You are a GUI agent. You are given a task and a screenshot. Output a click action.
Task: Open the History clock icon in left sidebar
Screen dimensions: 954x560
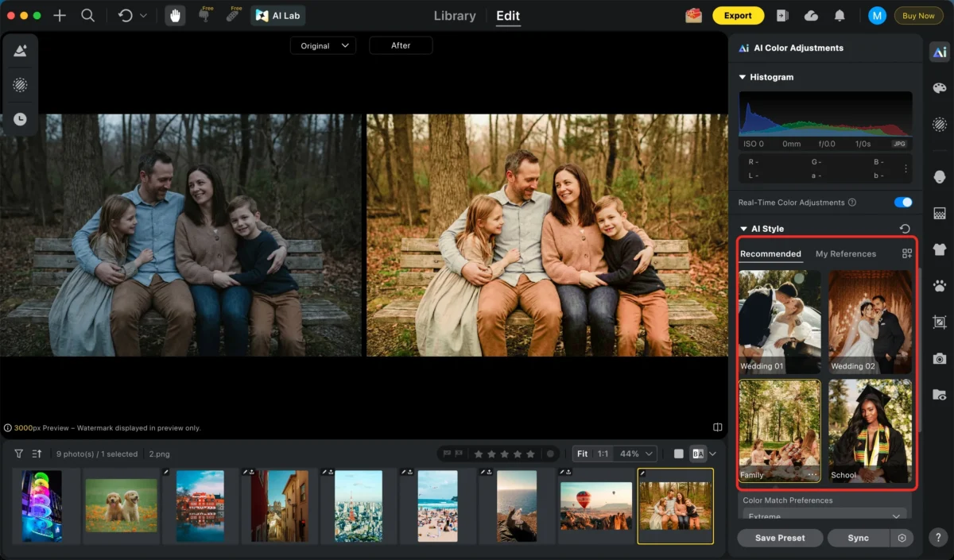click(20, 119)
